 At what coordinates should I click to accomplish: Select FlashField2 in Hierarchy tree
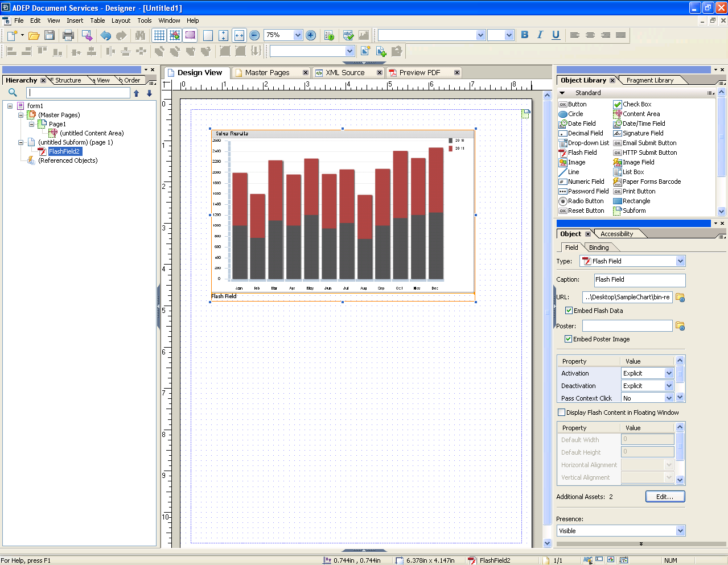(x=64, y=151)
